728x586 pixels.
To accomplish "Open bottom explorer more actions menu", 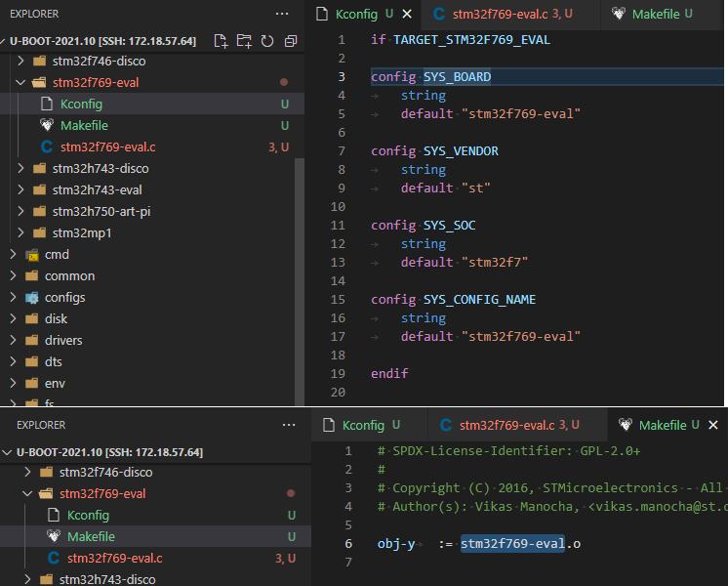I will tap(289, 425).
